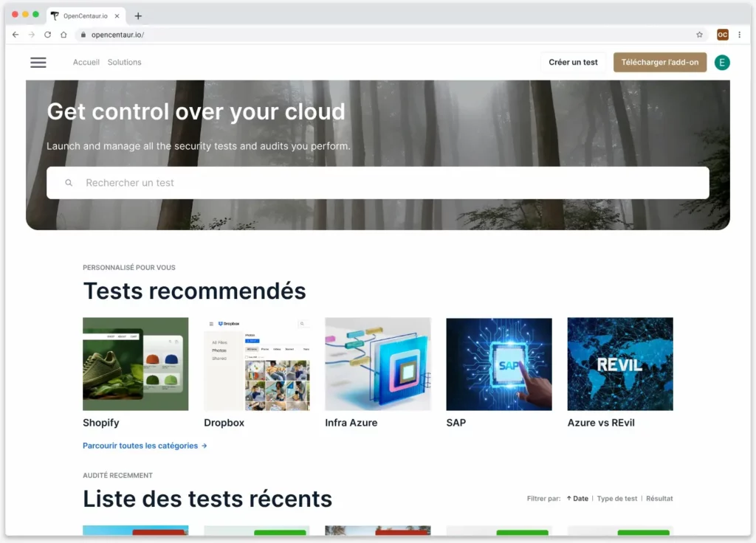Open the Shopify test thumbnail
756x543 pixels.
pos(136,364)
